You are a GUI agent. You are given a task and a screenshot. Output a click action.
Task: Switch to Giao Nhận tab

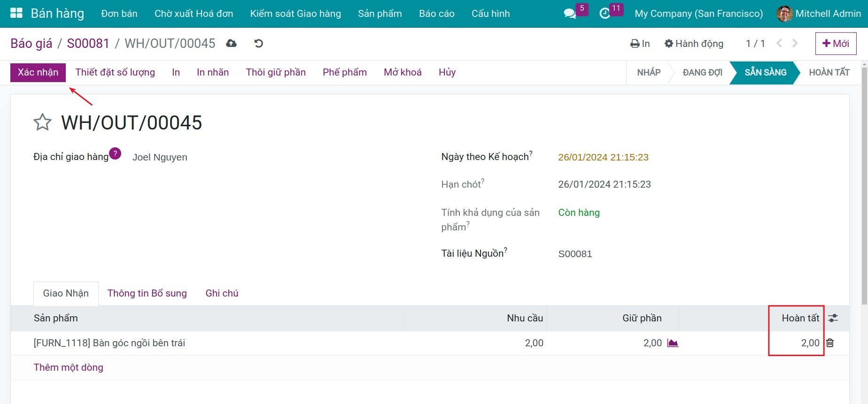tap(66, 293)
